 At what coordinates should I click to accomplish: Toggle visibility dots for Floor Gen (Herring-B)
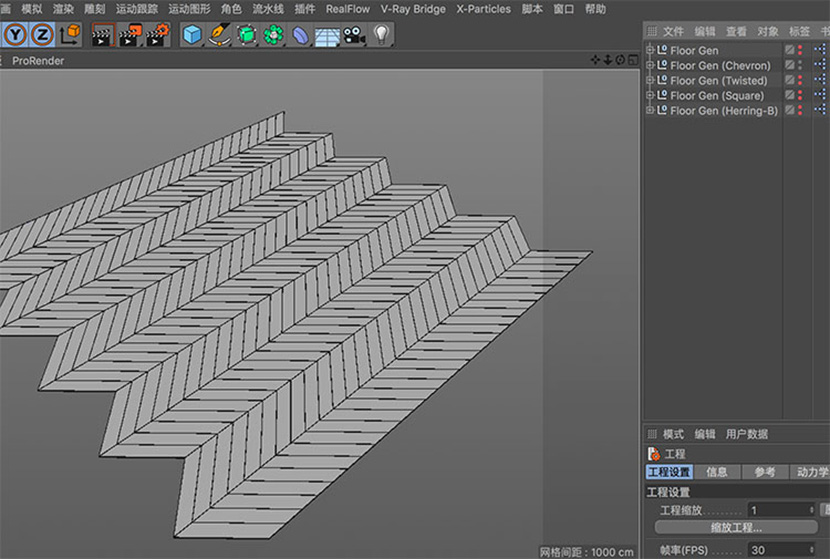pos(800,111)
